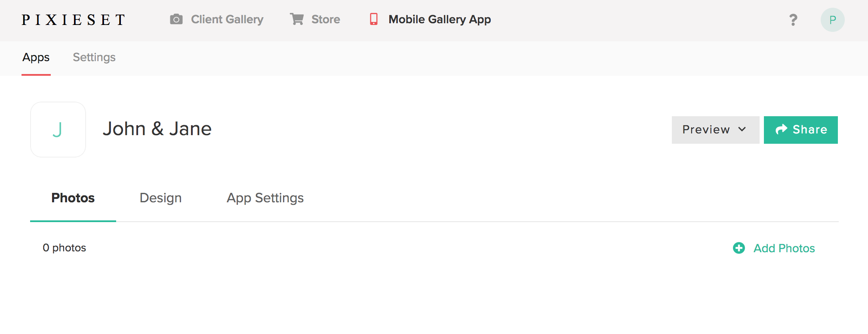868x334 pixels.
Task: Click the green plus Add Photos icon
Action: (739, 248)
